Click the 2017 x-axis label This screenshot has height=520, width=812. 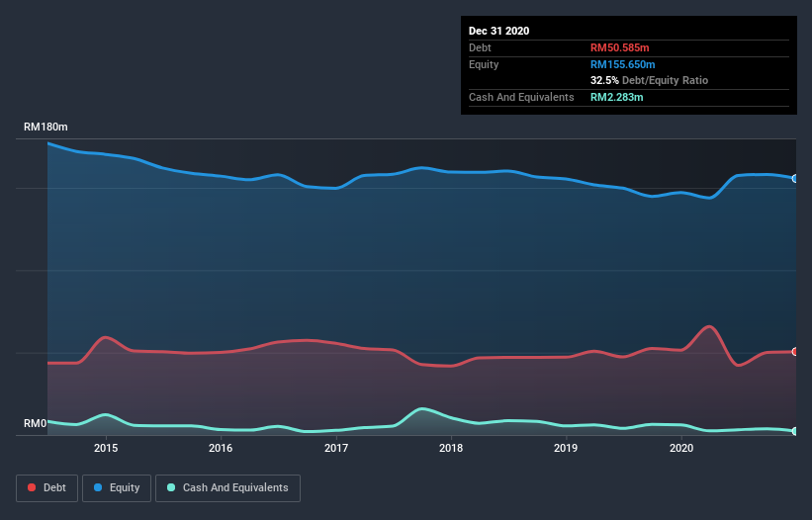[336, 448]
